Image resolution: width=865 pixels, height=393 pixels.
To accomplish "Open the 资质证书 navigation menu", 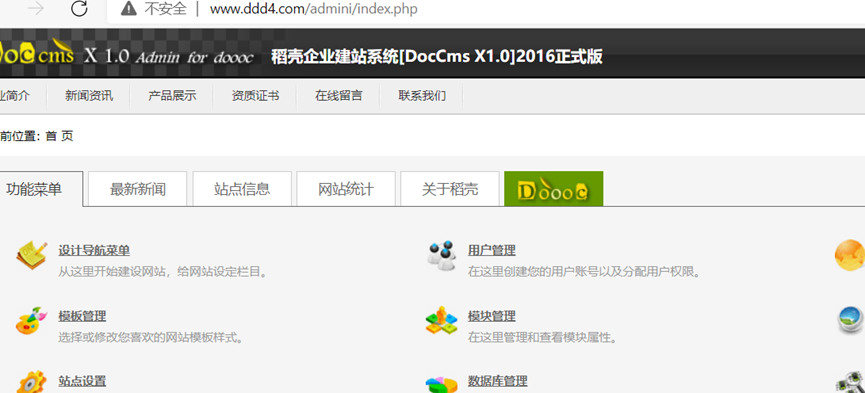I will coord(255,96).
